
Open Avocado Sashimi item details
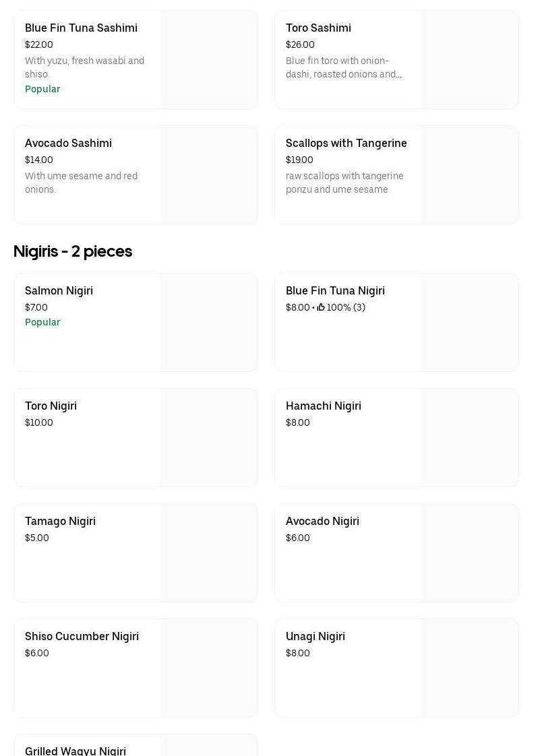pos(68,144)
